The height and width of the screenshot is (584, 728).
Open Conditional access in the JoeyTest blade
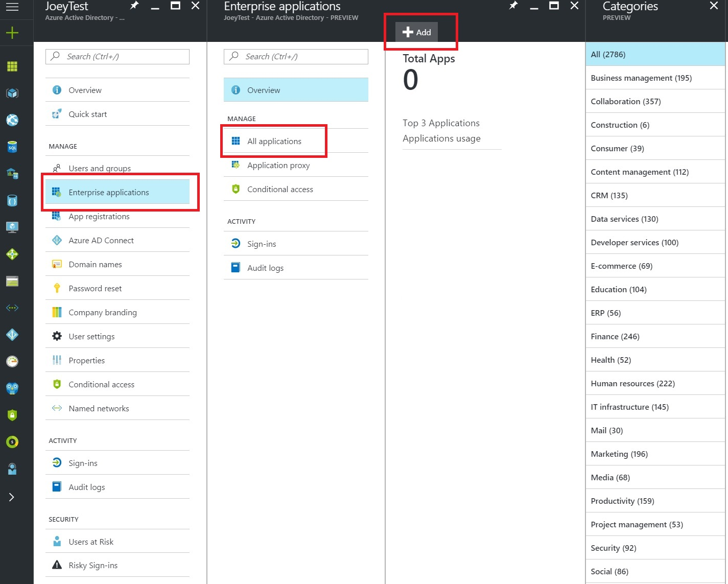coord(118,384)
